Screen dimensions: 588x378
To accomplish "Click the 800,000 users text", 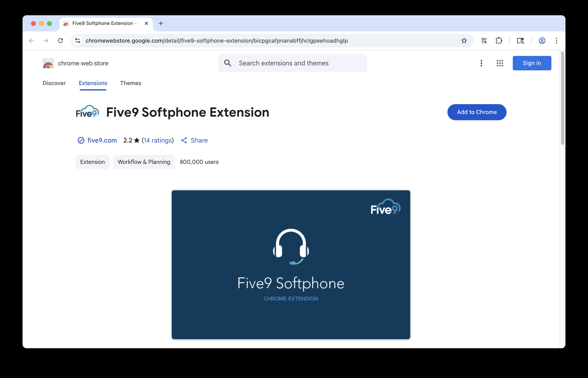I will pos(199,162).
